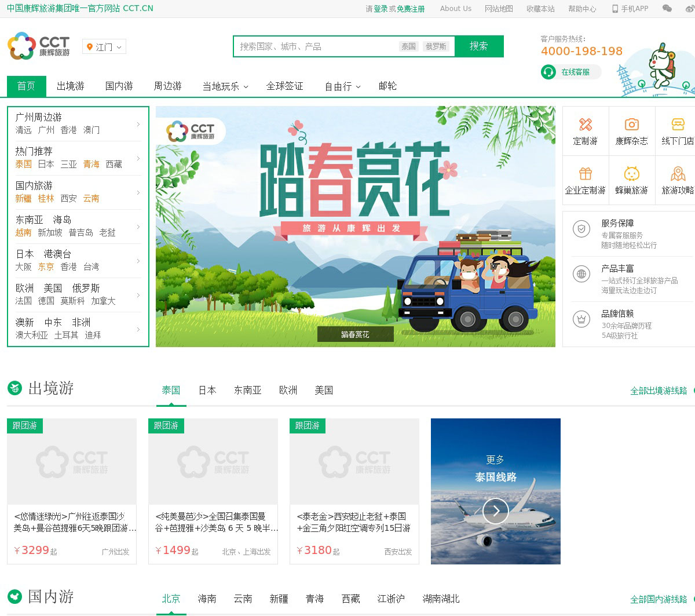Click the CCT 康辉旅游 header logo
The image size is (695, 616).
[39, 46]
